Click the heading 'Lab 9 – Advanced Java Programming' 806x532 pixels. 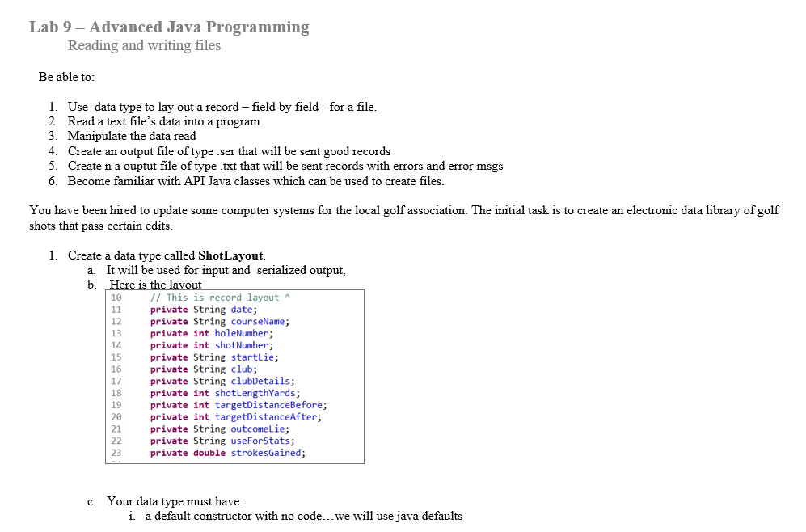pos(169,27)
